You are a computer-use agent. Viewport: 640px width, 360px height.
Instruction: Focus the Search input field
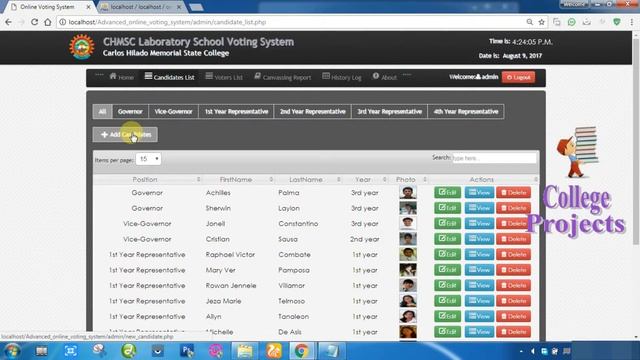click(494, 158)
